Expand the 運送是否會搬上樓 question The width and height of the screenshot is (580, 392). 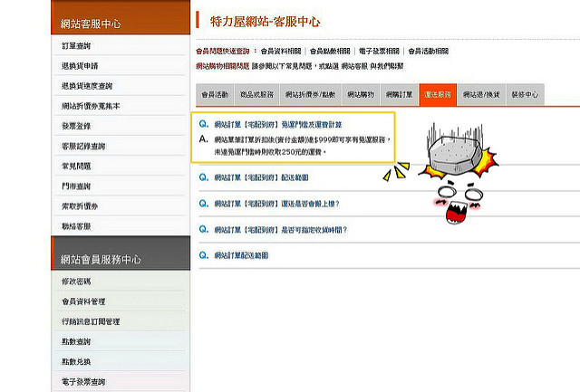pyautogui.click(x=276, y=204)
